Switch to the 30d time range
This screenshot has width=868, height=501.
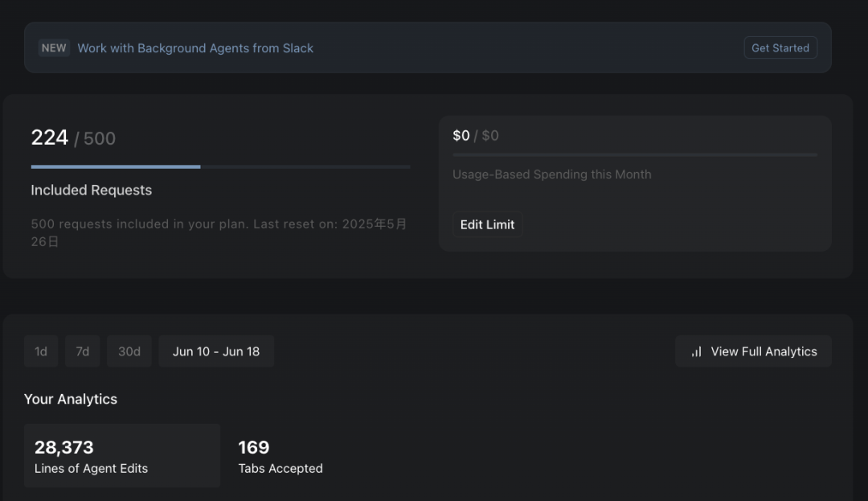click(129, 351)
